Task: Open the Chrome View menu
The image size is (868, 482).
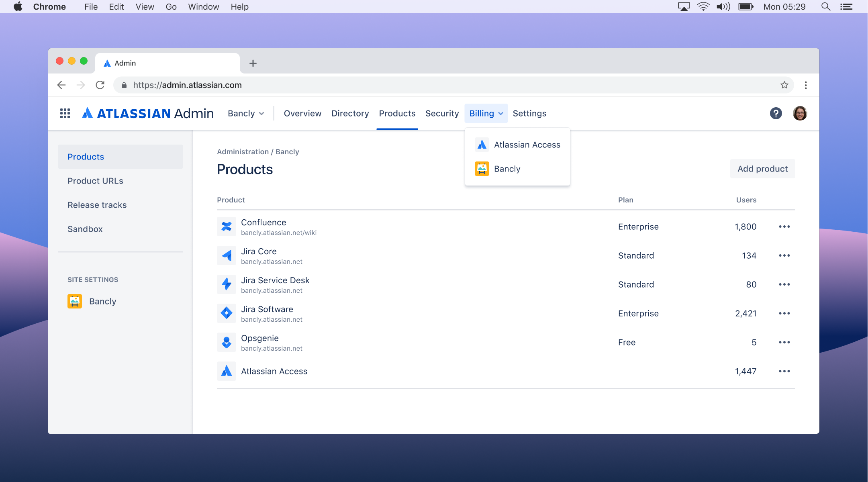Action: [x=145, y=6]
